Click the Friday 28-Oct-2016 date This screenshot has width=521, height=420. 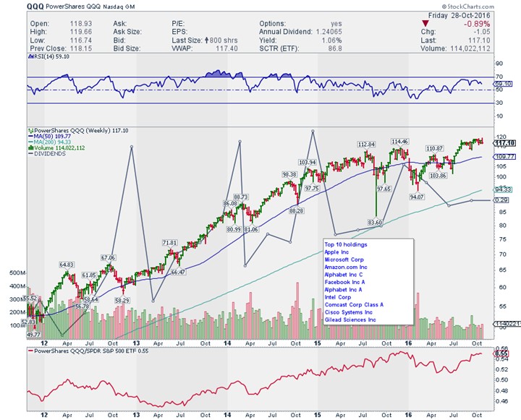coord(459,16)
